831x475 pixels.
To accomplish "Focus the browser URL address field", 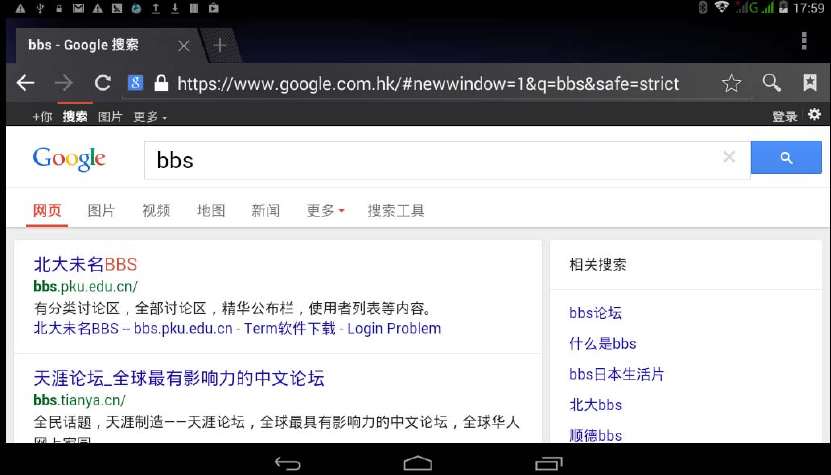I will 428,84.
